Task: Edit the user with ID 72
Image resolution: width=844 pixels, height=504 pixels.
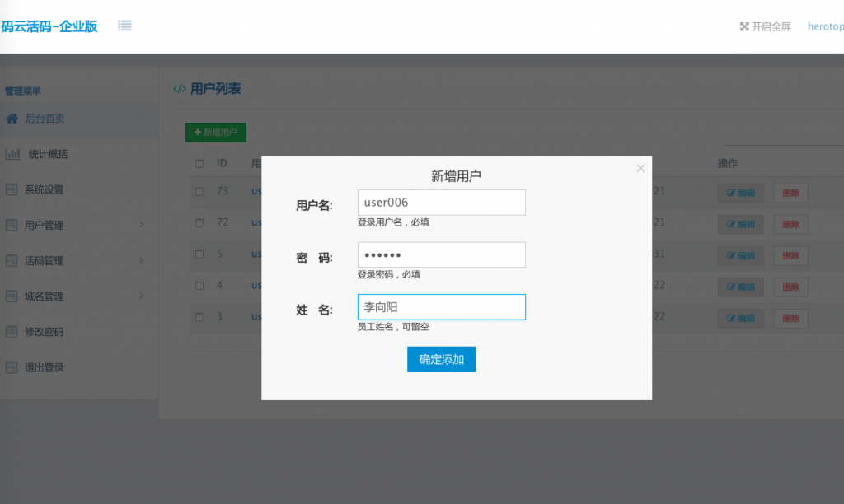Action: pyautogui.click(x=741, y=224)
